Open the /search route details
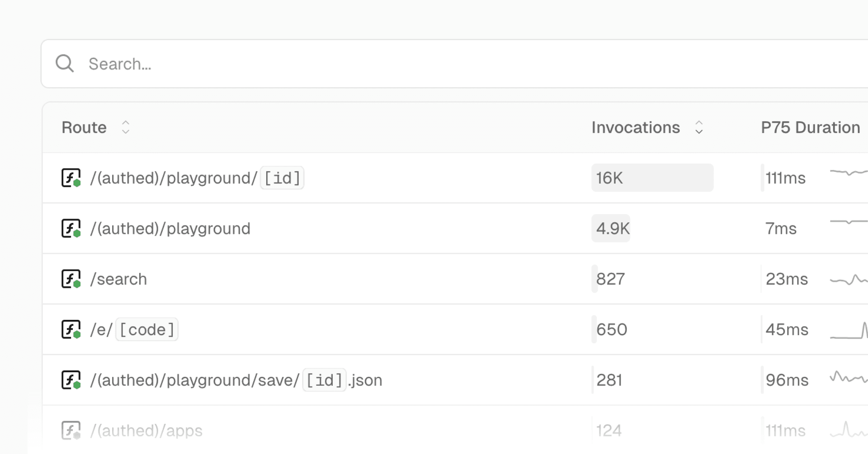This screenshot has height=454, width=868. [118, 279]
